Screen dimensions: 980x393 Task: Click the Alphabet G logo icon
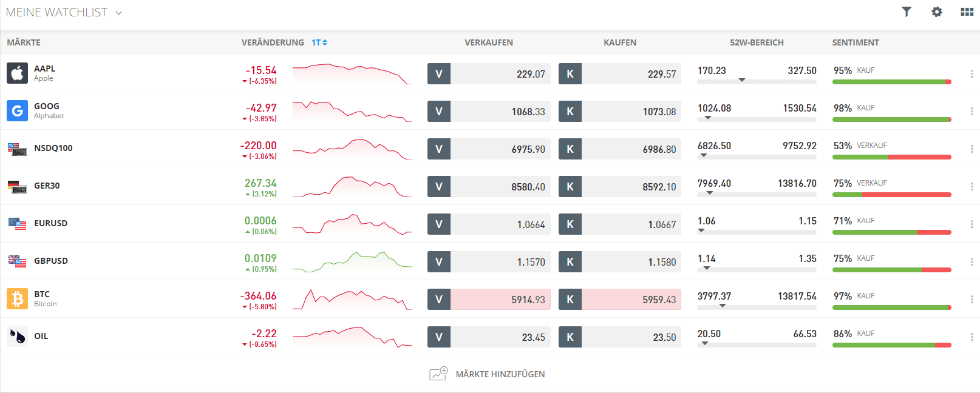tap(17, 111)
